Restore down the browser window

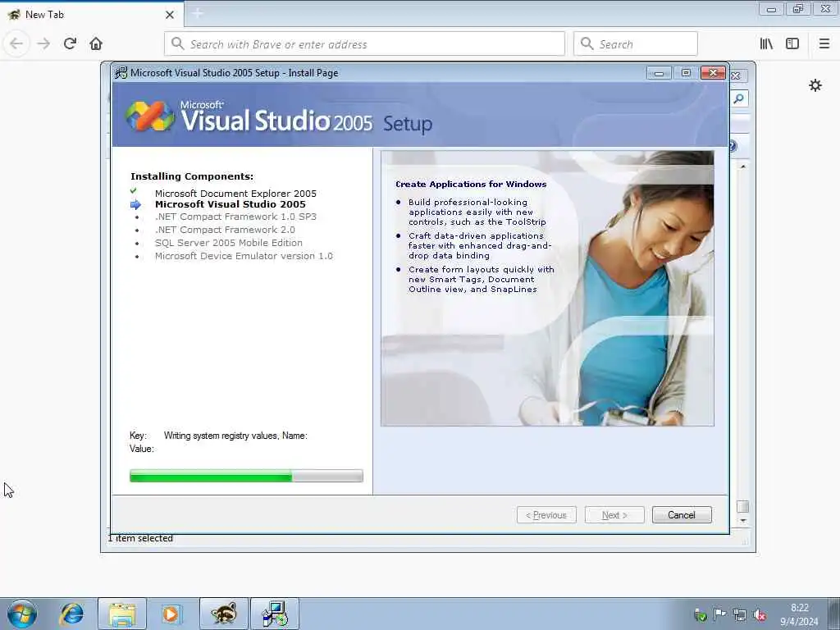797,9
